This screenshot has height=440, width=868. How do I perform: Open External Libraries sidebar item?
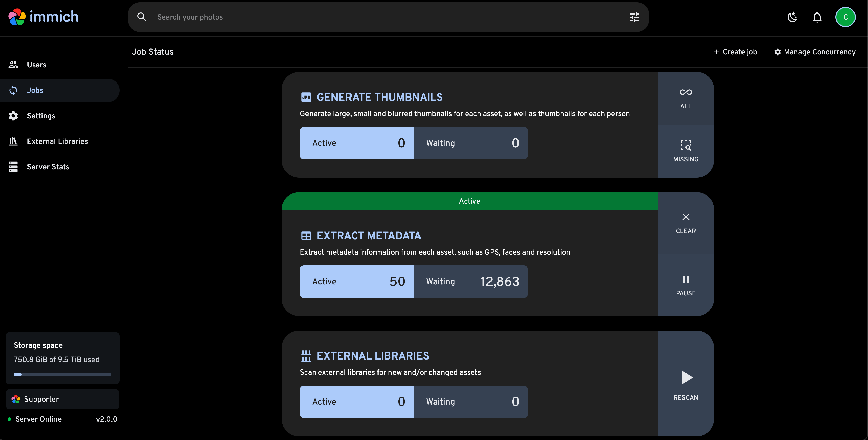click(x=57, y=141)
